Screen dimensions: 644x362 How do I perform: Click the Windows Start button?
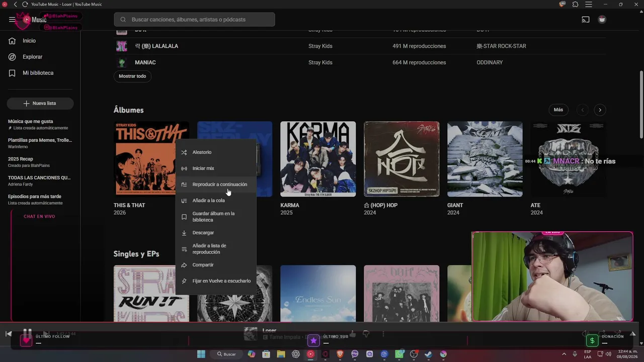201,354
